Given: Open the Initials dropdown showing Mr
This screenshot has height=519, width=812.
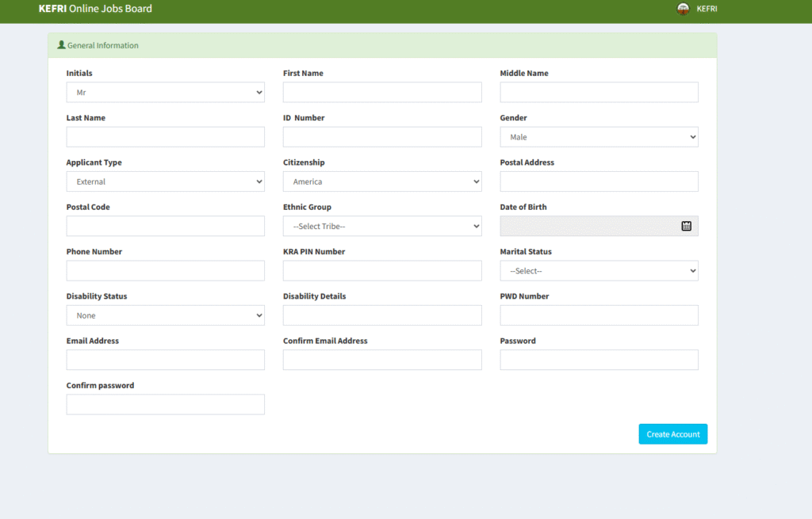Looking at the screenshot, I should pos(165,92).
